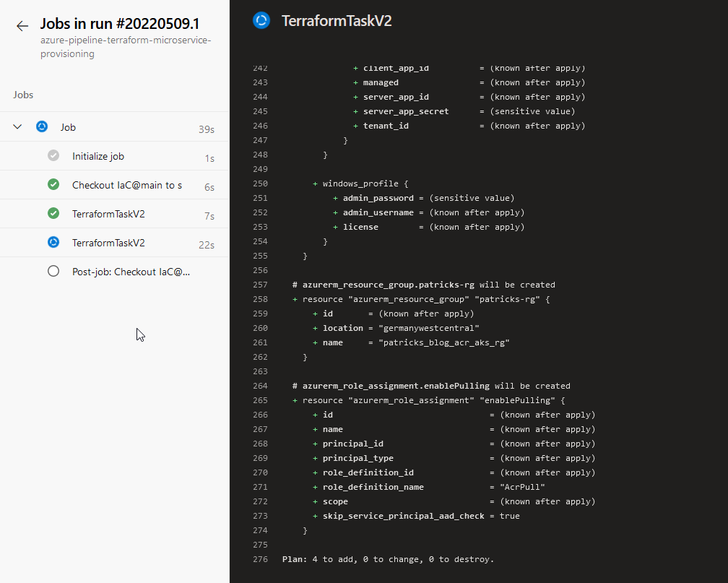The image size is (728, 583).
Task: Click the azurerm_resource_group.patricks-rg will be created line
Action: click(424, 285)
